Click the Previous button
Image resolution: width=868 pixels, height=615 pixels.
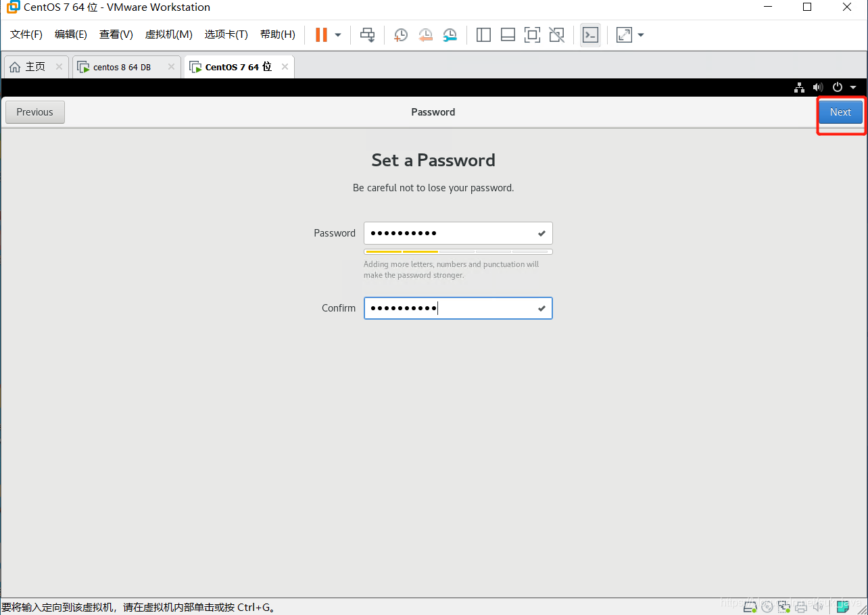[x=35, y=112]
